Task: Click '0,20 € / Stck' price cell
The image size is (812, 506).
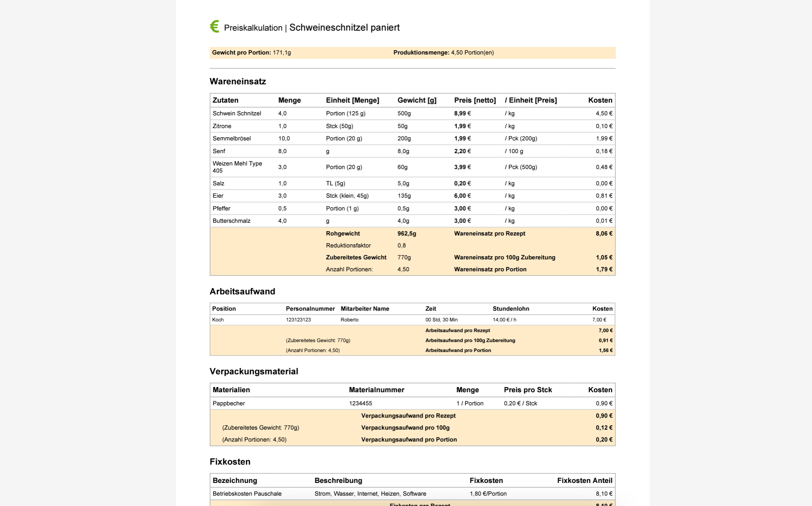Action: tap(520, 403)
